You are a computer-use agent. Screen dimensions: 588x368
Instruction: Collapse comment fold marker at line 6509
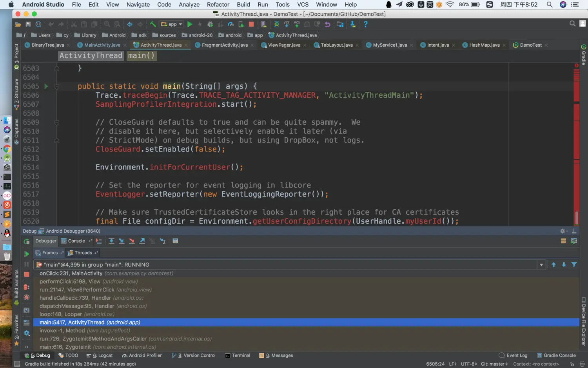coord(57,122)
